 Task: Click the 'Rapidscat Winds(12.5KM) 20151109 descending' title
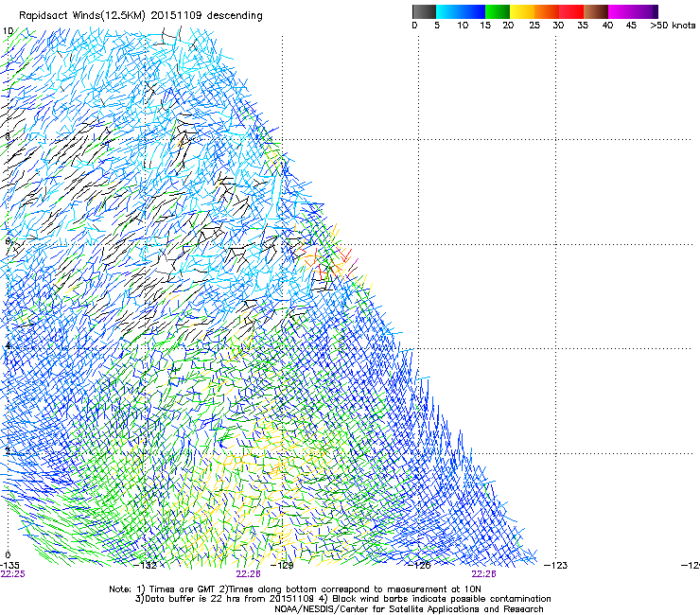click(141, 16)
